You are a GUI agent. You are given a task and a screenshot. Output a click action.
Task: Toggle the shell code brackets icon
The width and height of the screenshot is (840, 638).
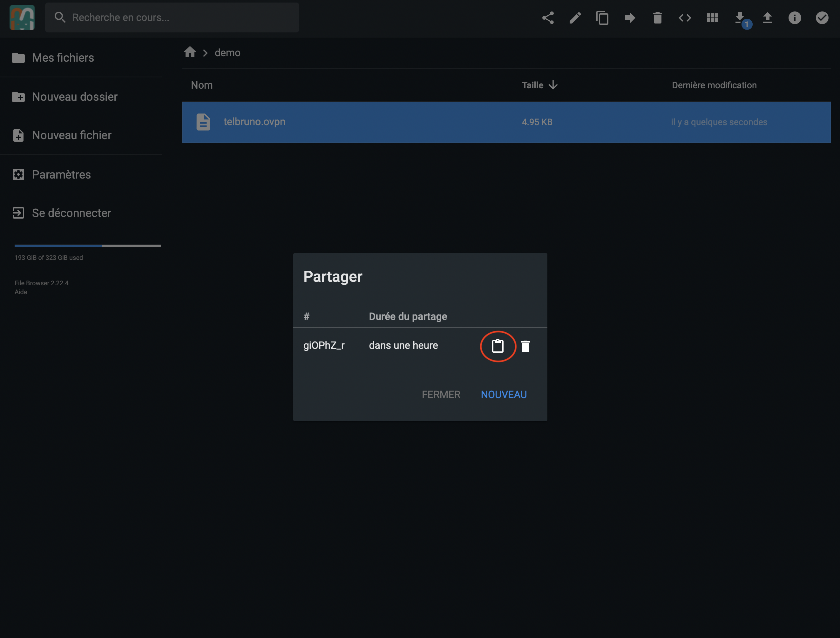[x=685, y=18]
